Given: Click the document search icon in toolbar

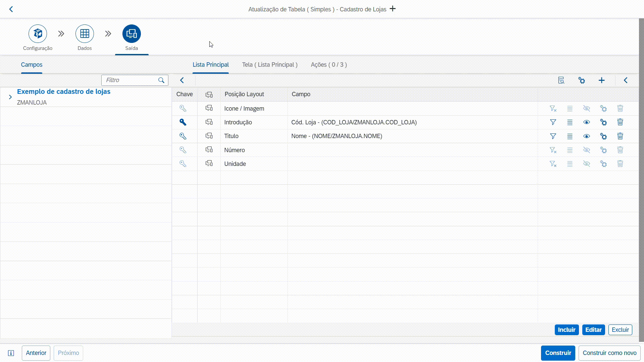Looking at the screenshot, I should 561,80.
